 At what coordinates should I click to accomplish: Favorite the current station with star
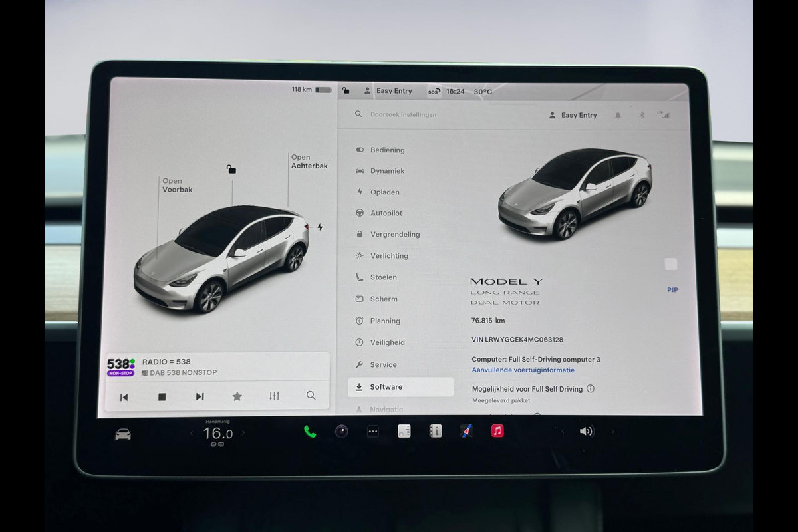pyautogui.click(x=237, y=396)
